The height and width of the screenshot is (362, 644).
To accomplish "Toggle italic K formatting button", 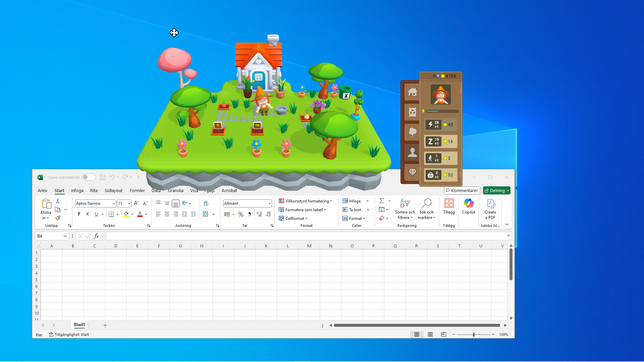I will click(88, 214).
